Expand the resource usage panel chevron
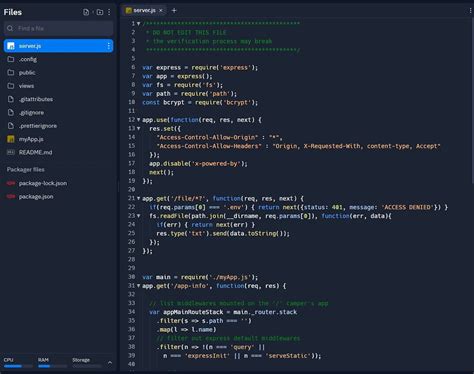 [x=110, y=362]
